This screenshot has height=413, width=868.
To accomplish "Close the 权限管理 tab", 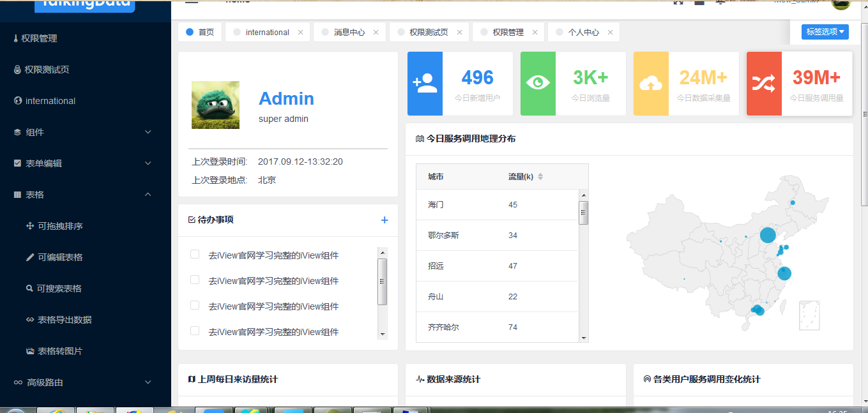I will click(535, 32).
